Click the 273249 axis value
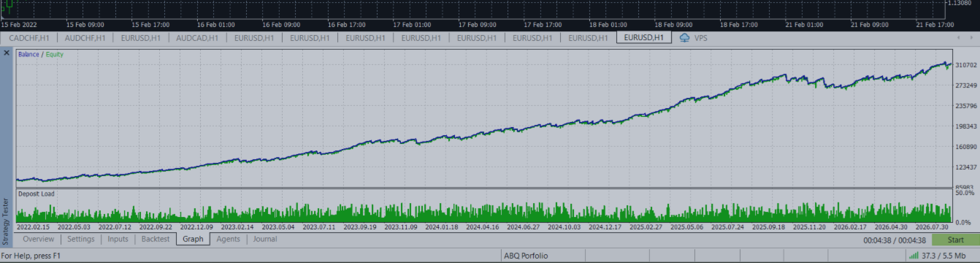The width and height of the screenshot is (980, 263). click(x=966, y=85)
